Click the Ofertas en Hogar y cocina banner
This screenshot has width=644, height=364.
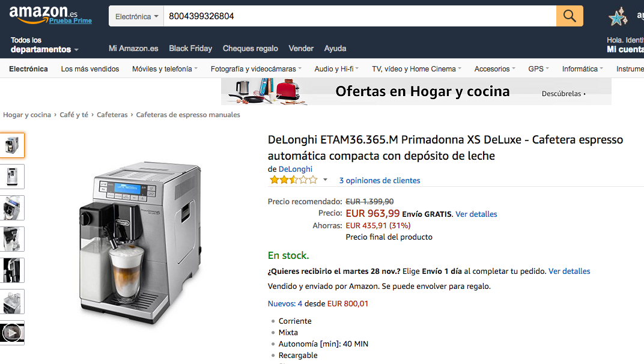[x=416, y=92]
